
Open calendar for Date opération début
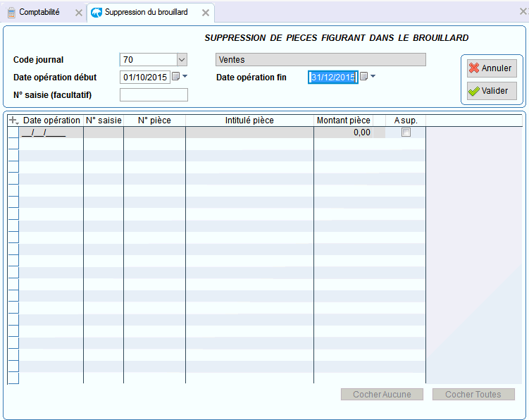176,77
